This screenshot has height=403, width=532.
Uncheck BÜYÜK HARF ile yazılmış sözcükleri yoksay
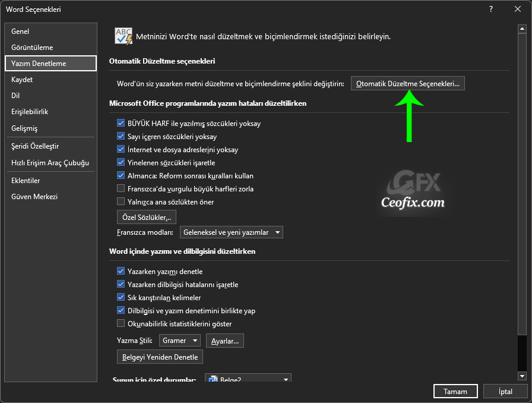(121, 123)
